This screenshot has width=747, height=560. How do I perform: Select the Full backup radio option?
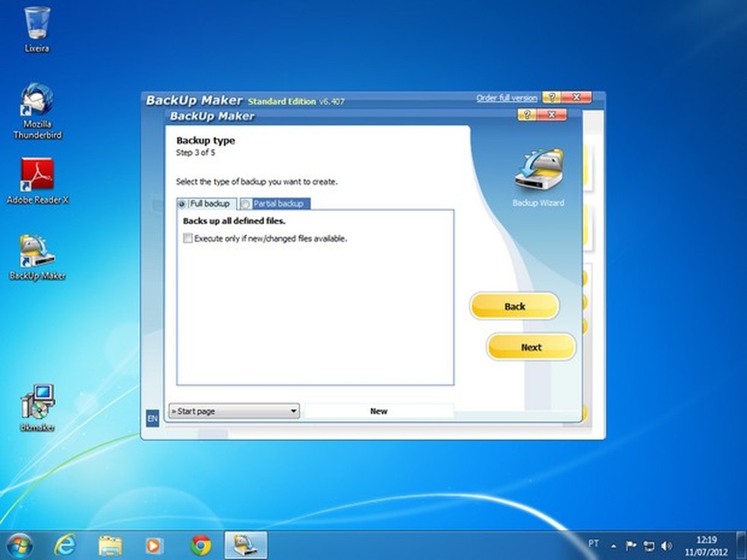(x=182, y=204)
